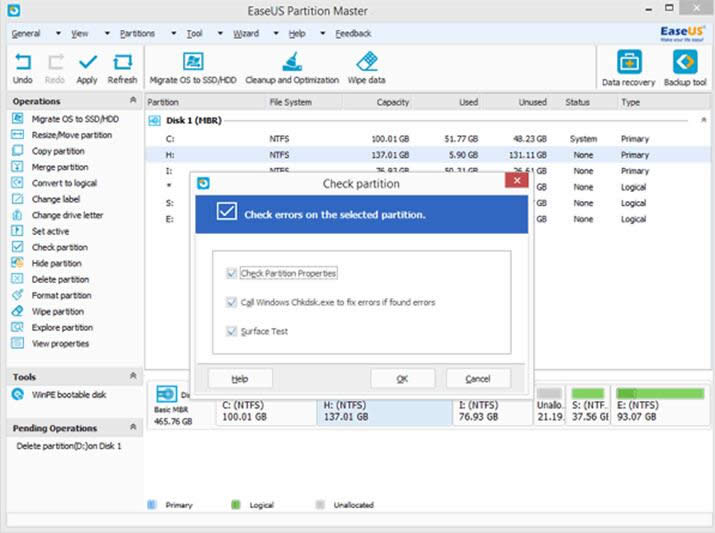Launch Cleanup and Optimization tool

pos(292,62)
